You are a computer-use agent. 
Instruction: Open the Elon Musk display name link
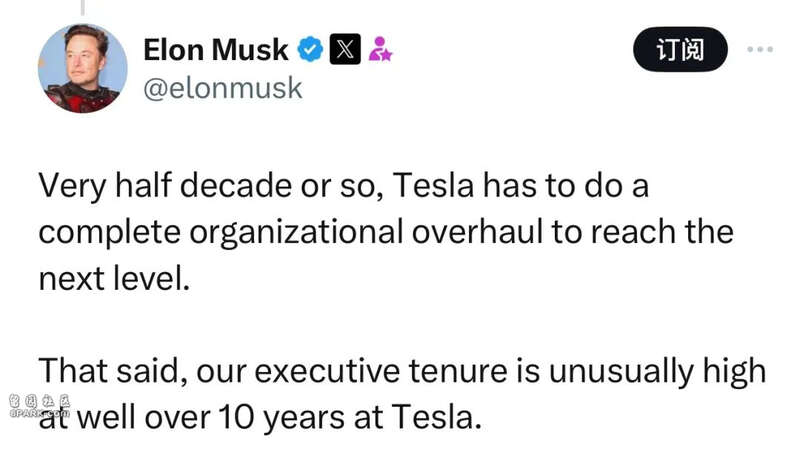[x=215, y=50]
